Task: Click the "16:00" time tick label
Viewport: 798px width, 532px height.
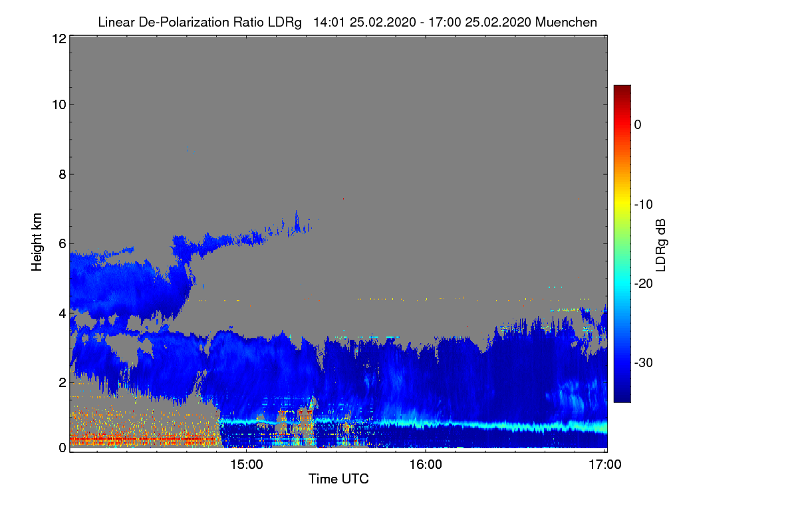Action: (x=426, y=465)
